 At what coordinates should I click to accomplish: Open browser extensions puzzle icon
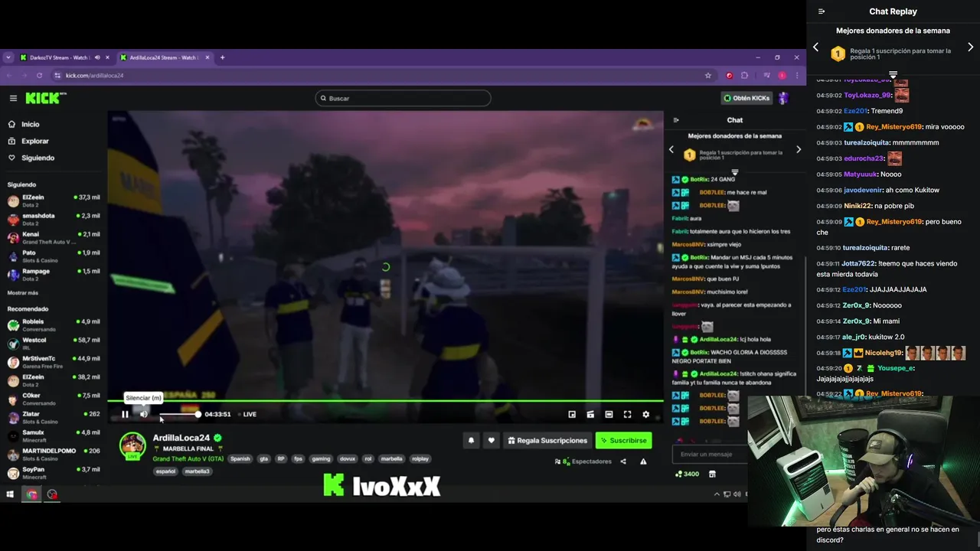click(744, 75)
